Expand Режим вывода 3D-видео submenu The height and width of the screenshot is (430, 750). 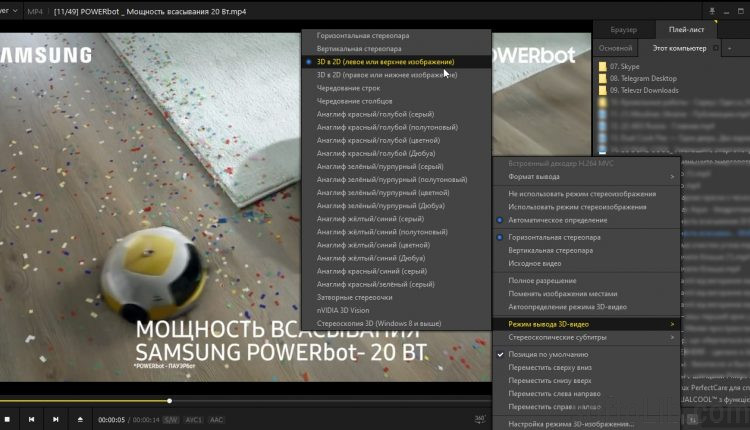point(586,324)
